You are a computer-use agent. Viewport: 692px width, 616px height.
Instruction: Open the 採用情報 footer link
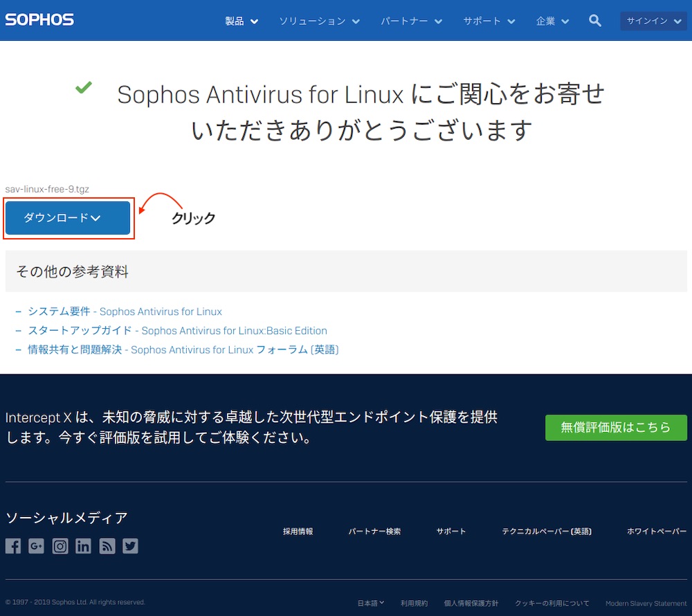click(298, 532)
